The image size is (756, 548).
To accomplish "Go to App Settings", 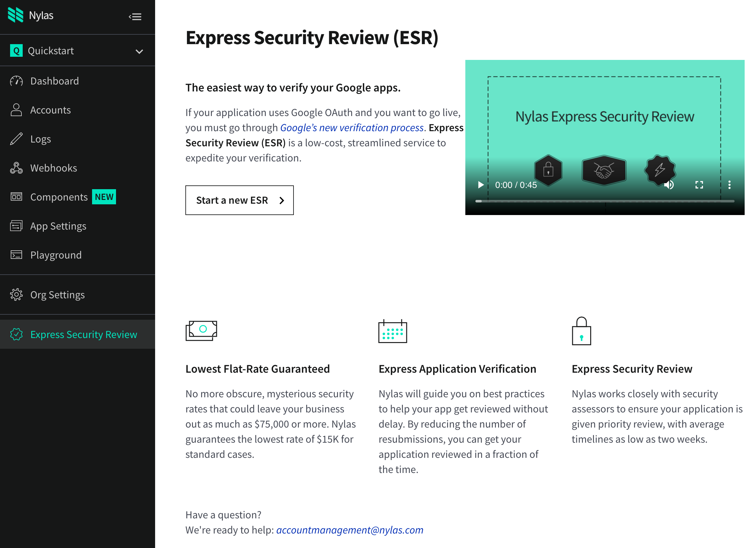I will click(x=58, y=226).
